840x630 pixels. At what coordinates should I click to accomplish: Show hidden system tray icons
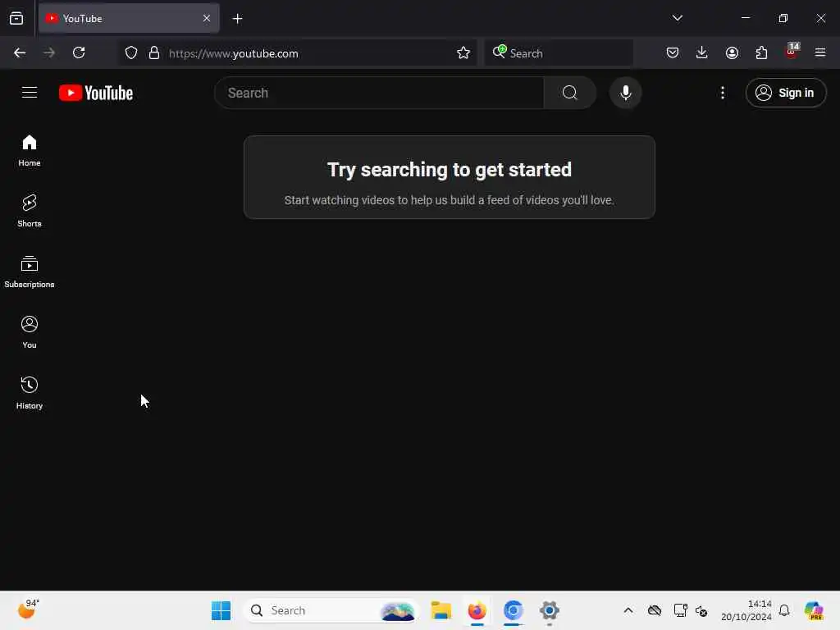pyautogui.click(x=628, y=610)
